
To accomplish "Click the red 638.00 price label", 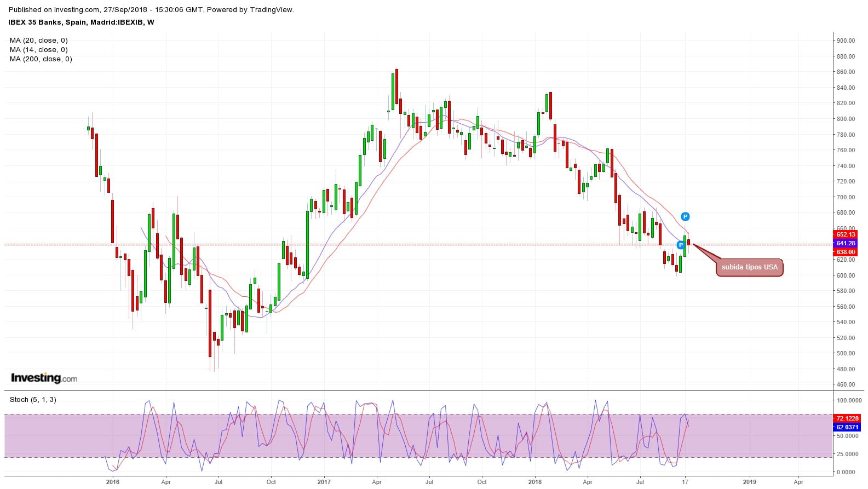I will pyautogui.click(x=846, y=252).
